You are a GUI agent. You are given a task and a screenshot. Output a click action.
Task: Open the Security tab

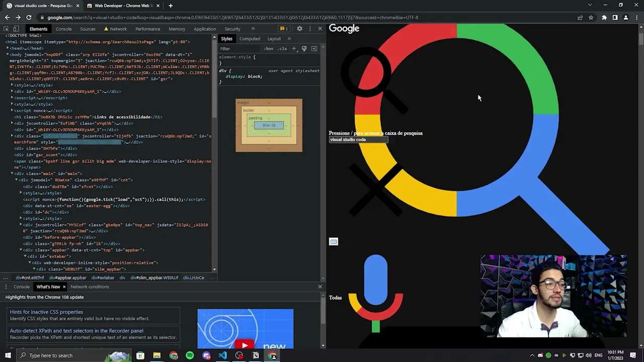(x=232, y=29)
